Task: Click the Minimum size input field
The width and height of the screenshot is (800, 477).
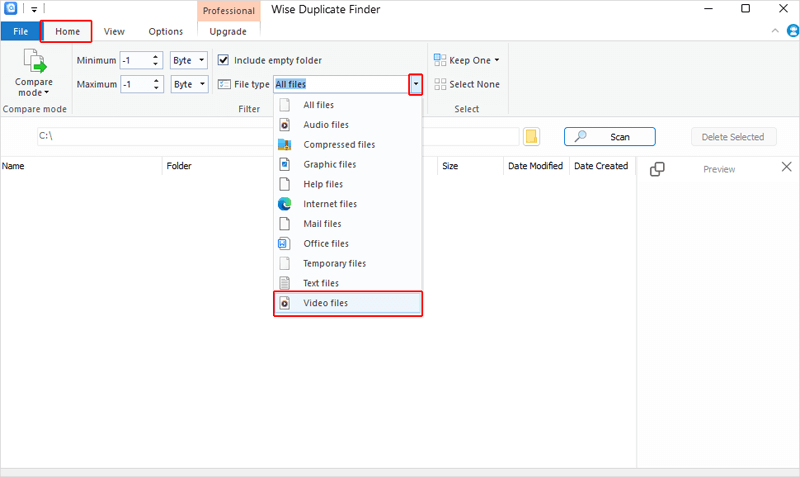Action: (135, 60)
